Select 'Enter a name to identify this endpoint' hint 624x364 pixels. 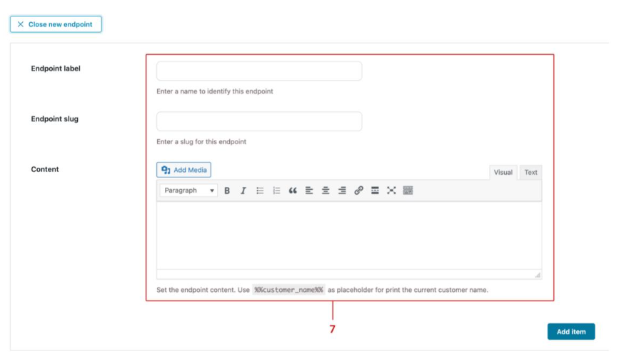[x=214, y=91]
